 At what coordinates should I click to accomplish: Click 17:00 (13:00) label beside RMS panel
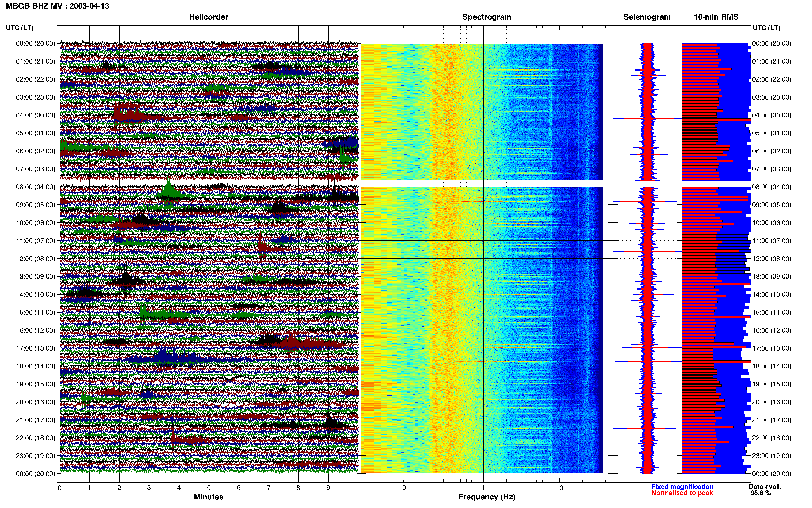pyautogui.click(x=772, y=348)
